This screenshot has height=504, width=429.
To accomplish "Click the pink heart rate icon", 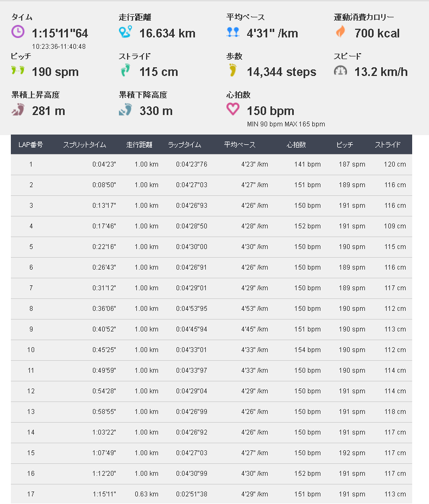I will pos(232,109).
